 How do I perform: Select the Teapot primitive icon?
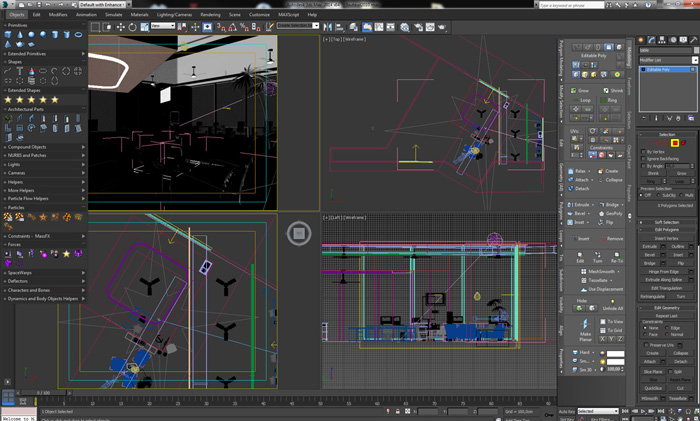pos(20,44)
